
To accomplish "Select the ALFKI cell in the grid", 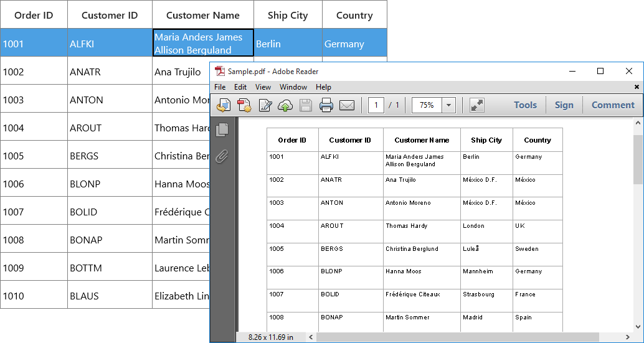I will (x=110, y=43).
